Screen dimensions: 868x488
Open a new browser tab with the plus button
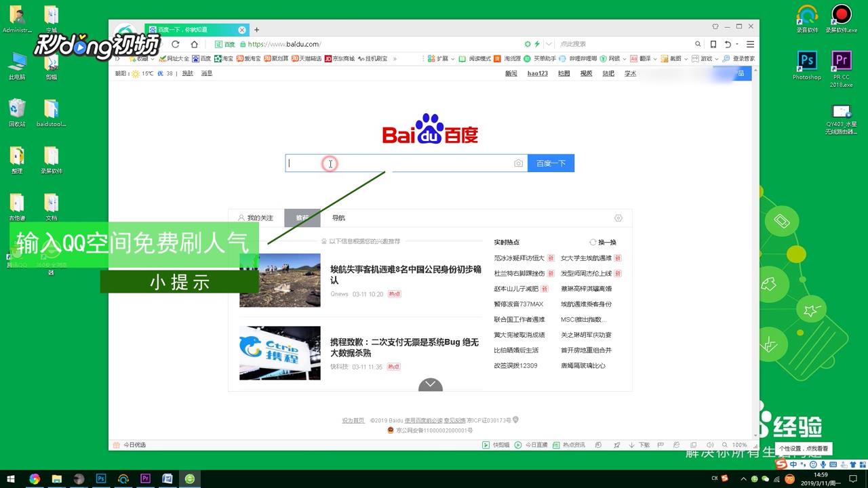point(256,30)
